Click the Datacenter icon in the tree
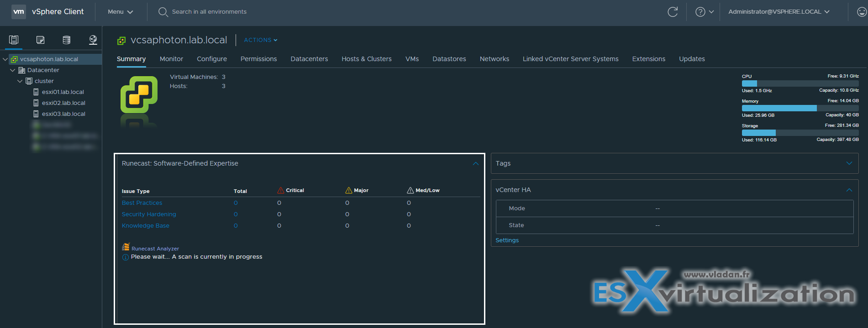Viewport: 868px width, 328px height. [x=21, y=70]
